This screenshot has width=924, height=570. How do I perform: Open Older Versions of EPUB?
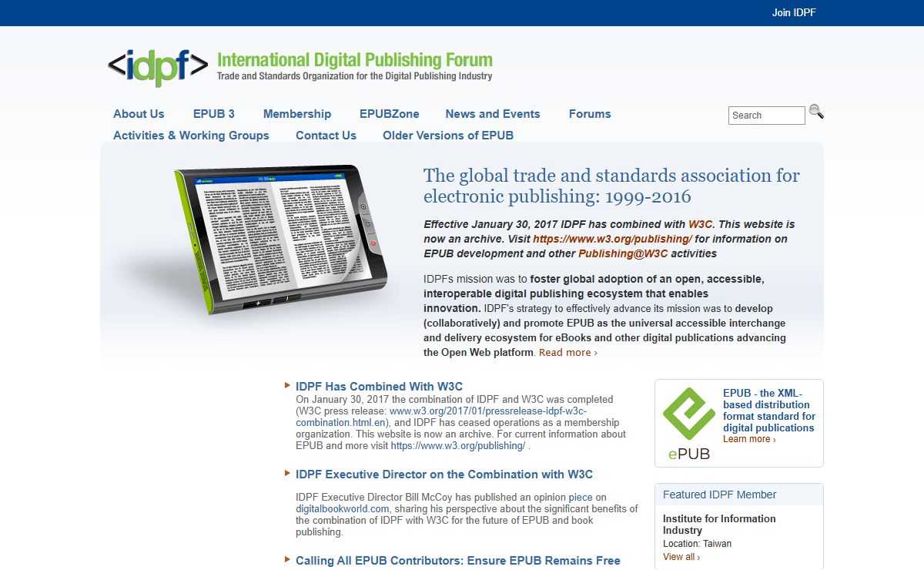pos(448,136)
